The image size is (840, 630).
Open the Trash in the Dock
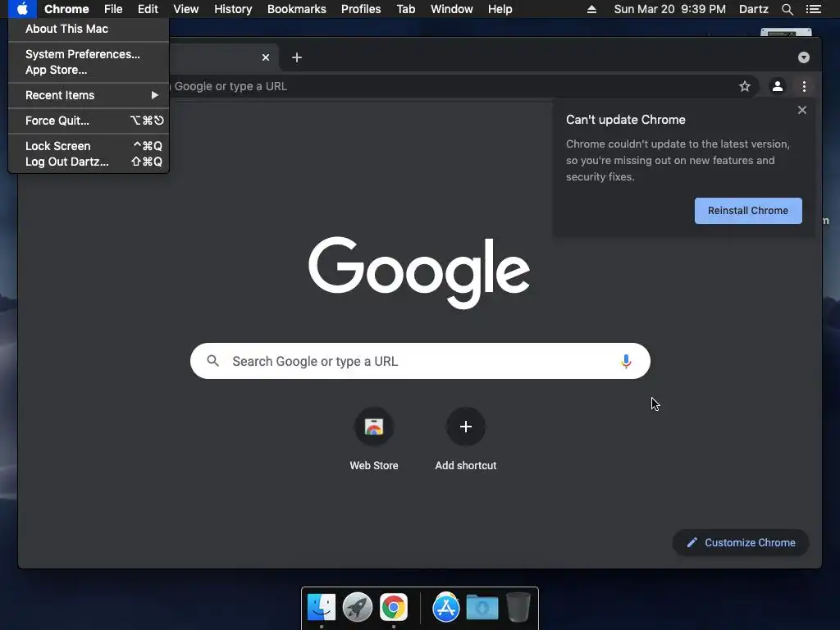click(x=518, y=607)
